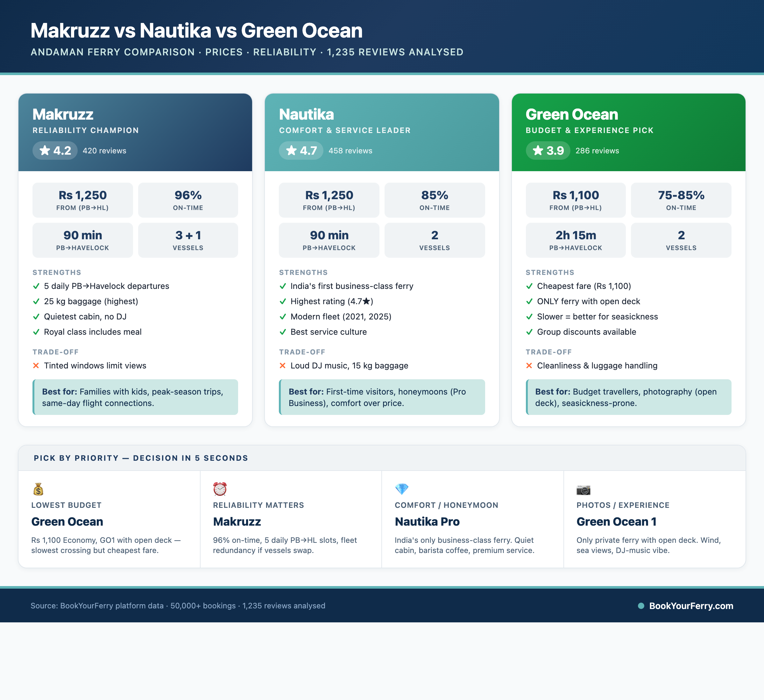
Task: Click the checkmark beside Royal class includes meal
Action: click(36, 332)
